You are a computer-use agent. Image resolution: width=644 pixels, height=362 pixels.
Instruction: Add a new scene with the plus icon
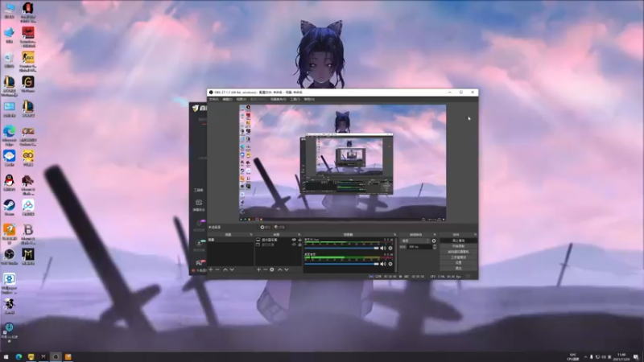pos(211,269)
